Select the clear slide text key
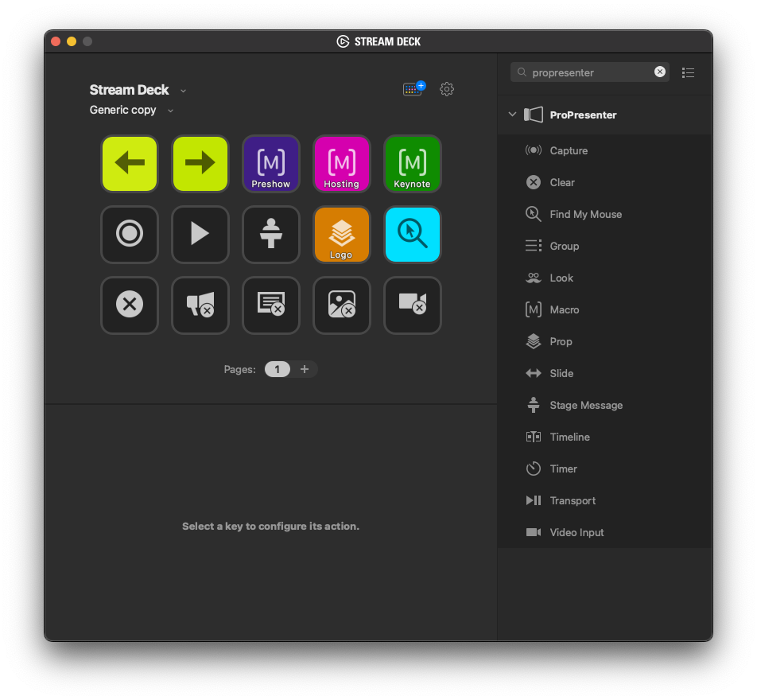Image resolution: width=757 pixels, height=700 pixels. [x=271, y=305]
